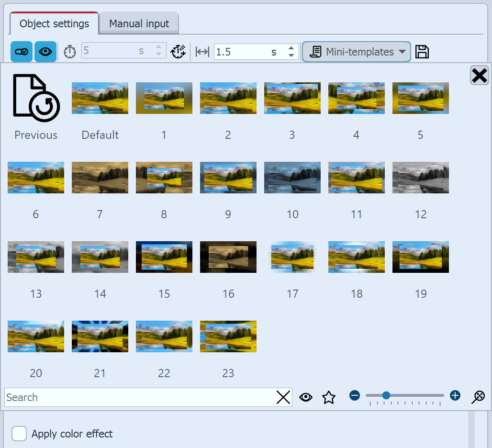Viewport: 492px width, 448px height.
Task: Save the current mini-template via the floppy disk icon
Action: tap(422, 51)
